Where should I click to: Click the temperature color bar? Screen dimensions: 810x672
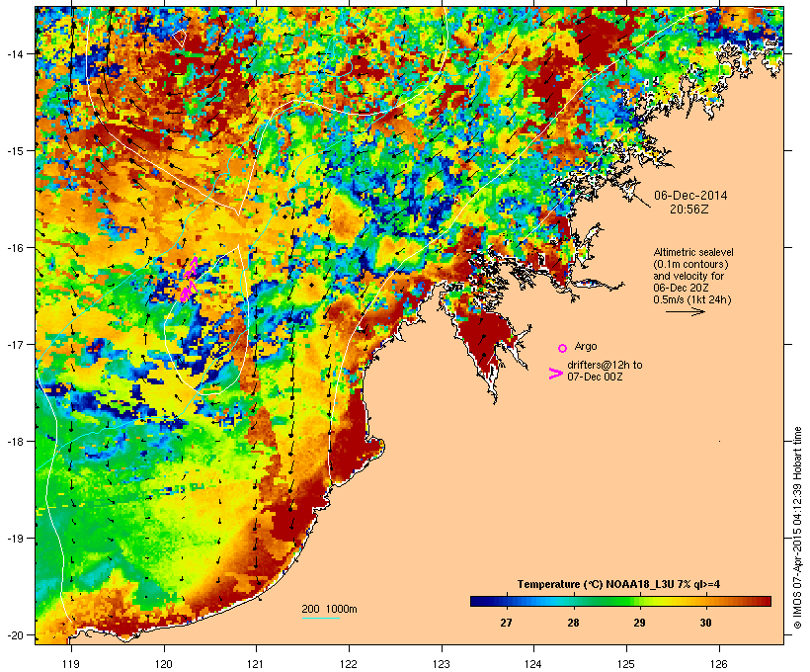pos(620,601)
